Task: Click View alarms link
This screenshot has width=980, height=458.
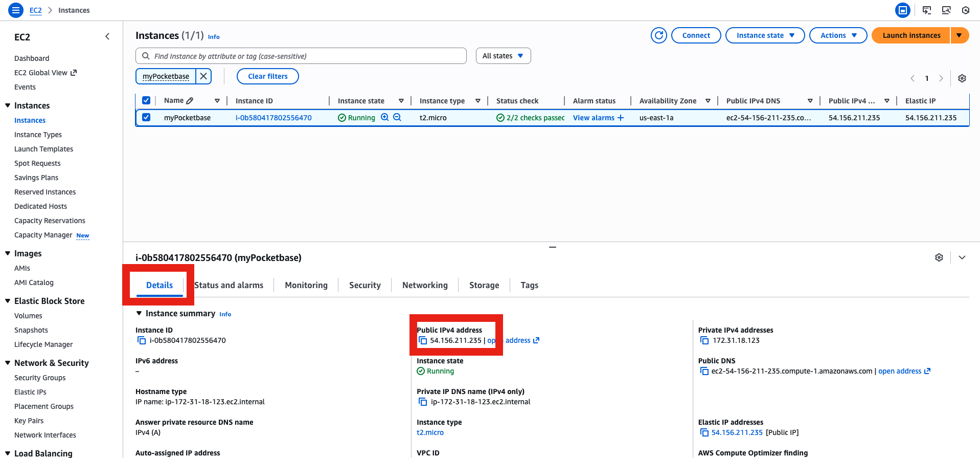Action: point(594,118)
